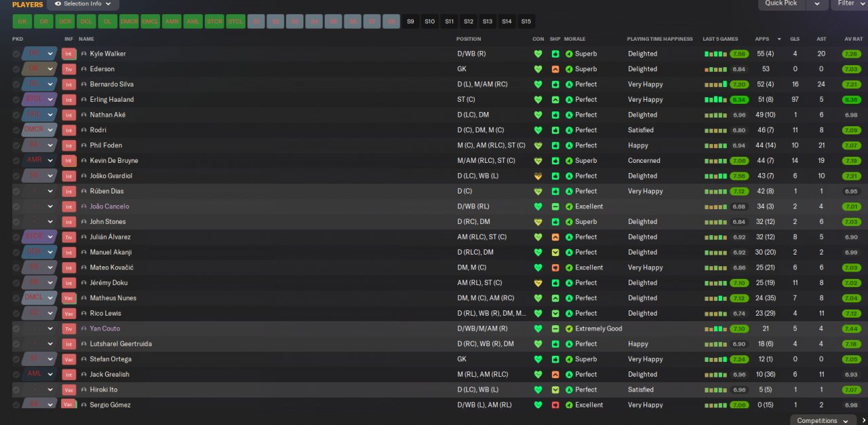Sort by MORALE column header
This screenshot has width=868, height=425.
click(x=575, y=39)
